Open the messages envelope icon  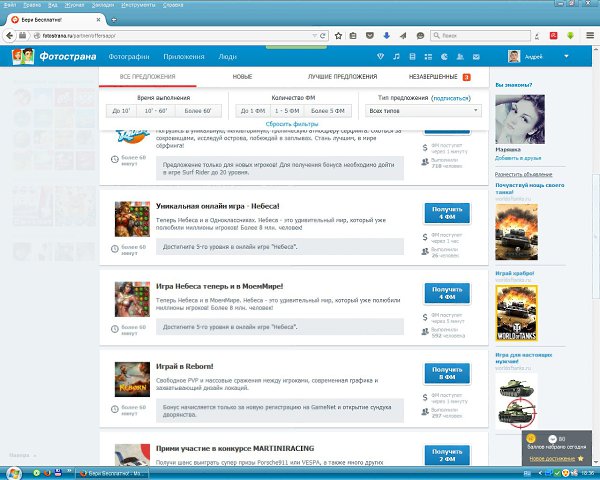pyautogui.click(x=476, y=57)
